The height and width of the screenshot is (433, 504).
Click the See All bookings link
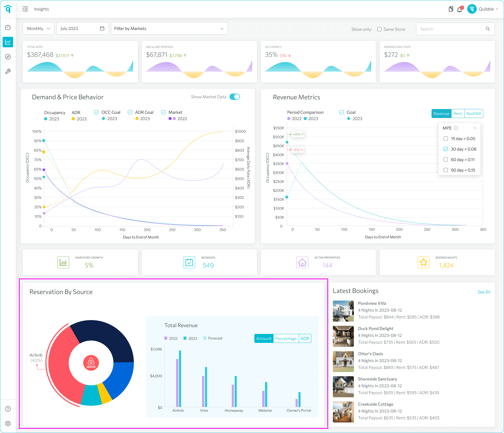[484, 292]
